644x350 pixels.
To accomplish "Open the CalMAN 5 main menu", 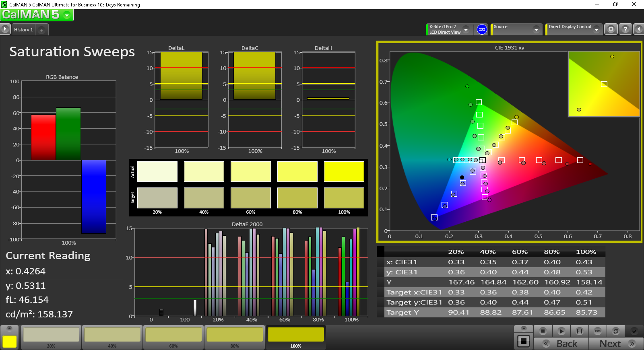I will pos(37,15).
